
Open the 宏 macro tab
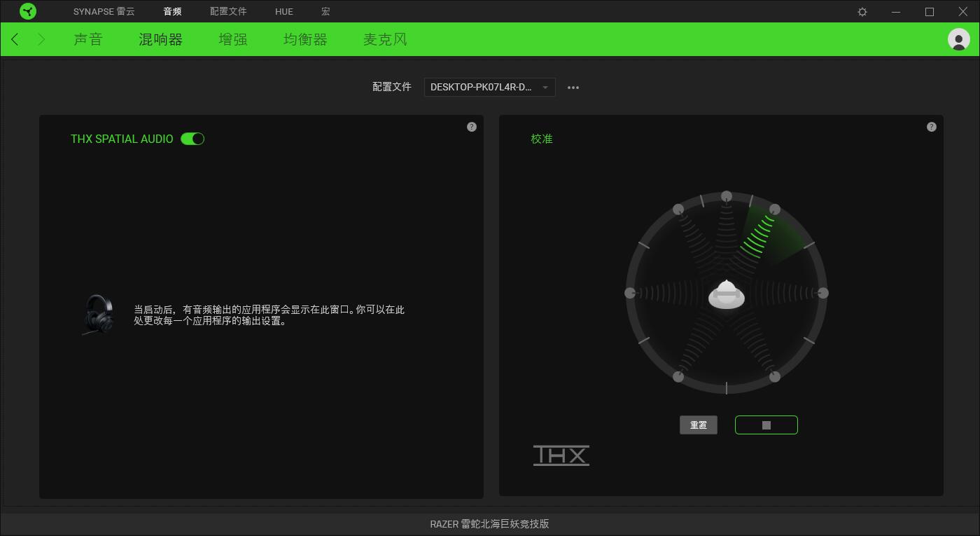point(325,12)
